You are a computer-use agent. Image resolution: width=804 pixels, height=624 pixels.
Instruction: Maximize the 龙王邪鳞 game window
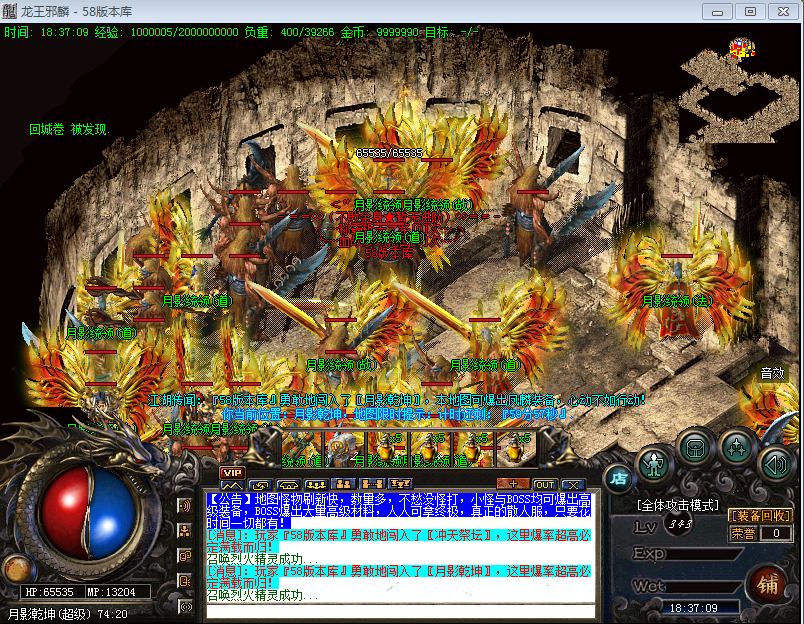tap(750, 11)
